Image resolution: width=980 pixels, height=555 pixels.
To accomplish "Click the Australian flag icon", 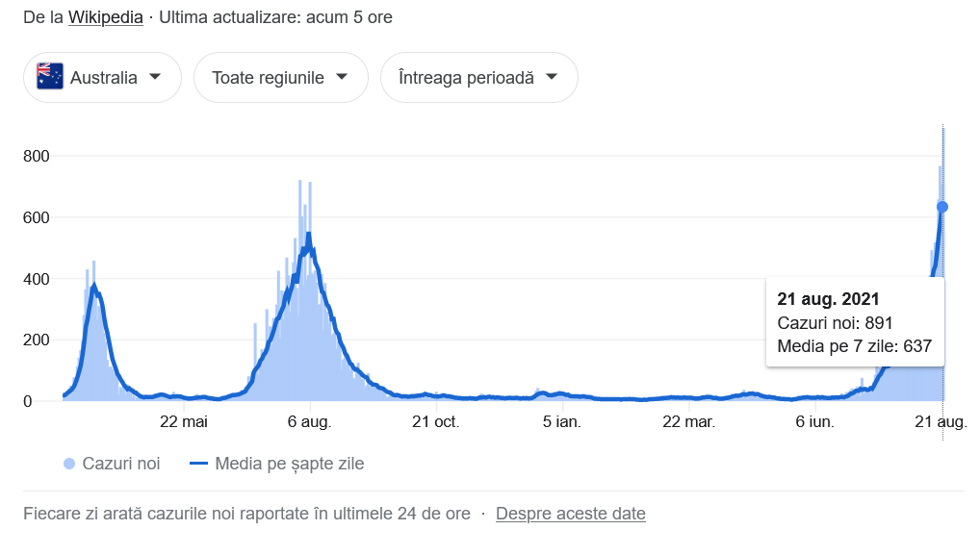I will pos(50,77).
